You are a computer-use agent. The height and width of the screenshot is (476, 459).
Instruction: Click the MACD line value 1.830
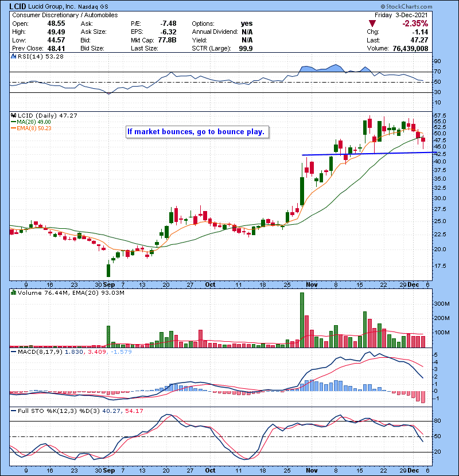74,352
